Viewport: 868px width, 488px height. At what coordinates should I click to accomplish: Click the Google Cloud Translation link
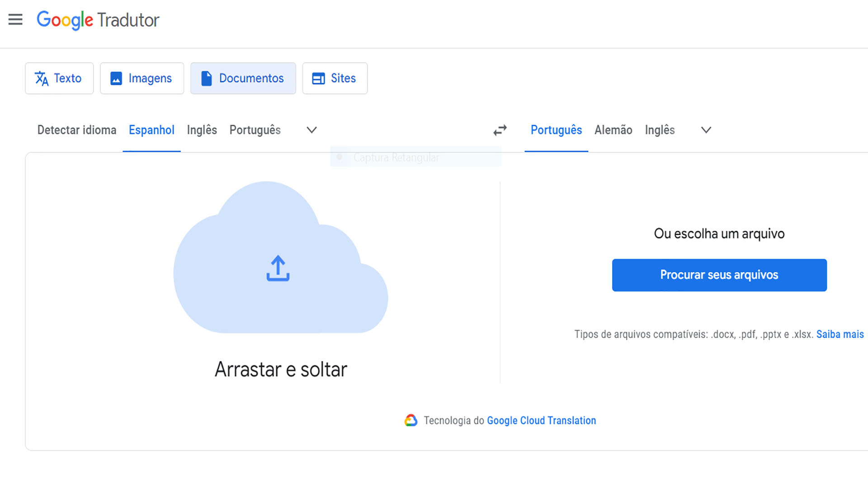point(541,420)
